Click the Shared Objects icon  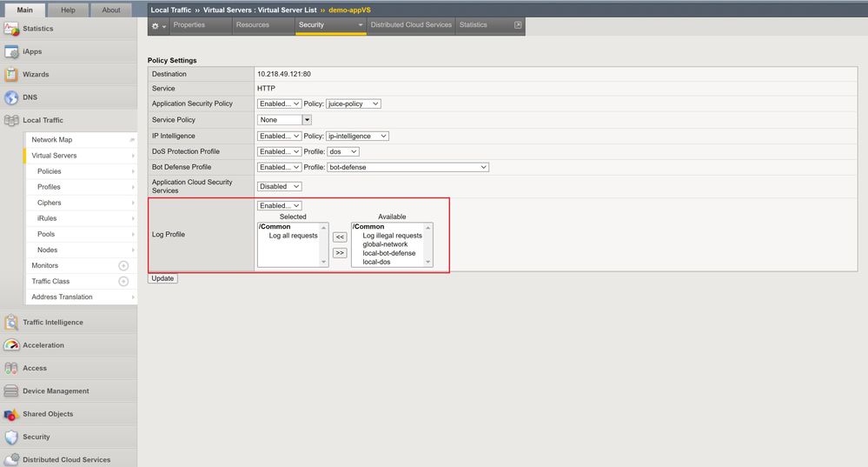point(11,414)
